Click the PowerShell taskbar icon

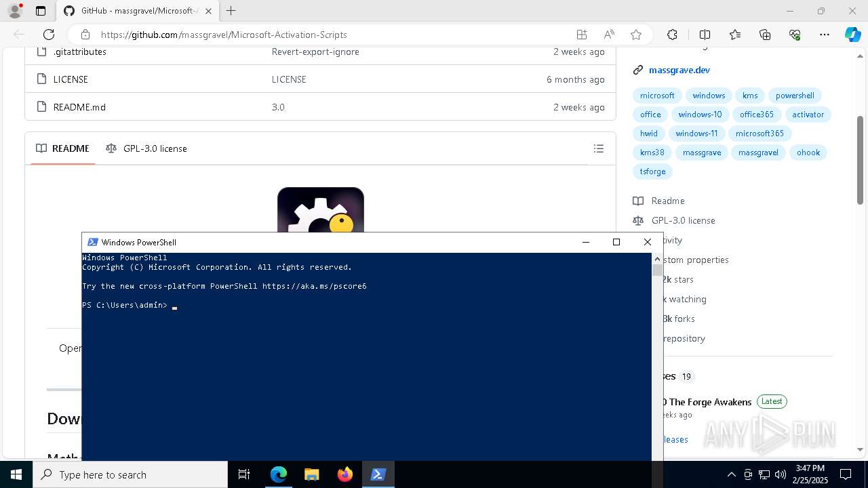tap(378, 474)
